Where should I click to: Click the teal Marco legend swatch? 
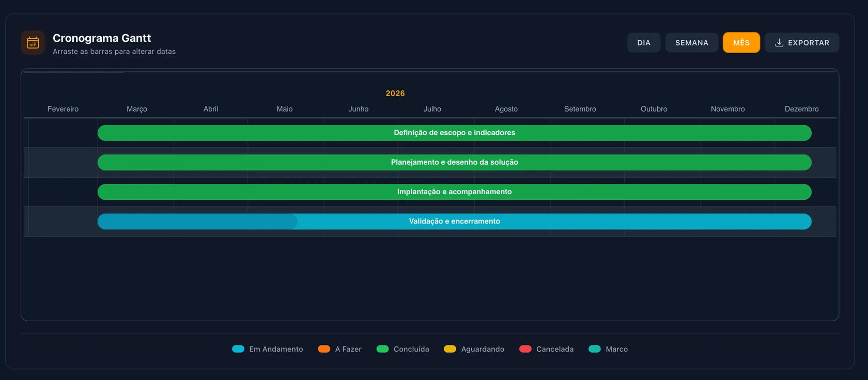point(595,349)
